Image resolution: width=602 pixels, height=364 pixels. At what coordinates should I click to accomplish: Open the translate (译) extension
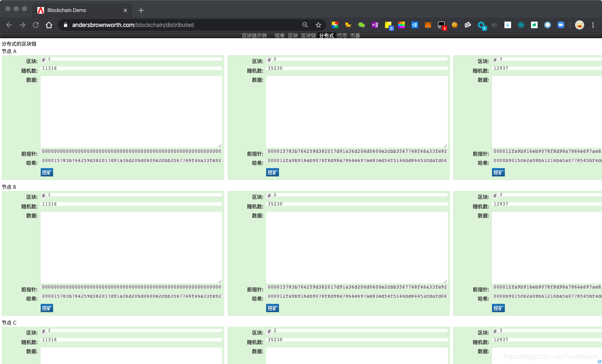coord(415,25)
